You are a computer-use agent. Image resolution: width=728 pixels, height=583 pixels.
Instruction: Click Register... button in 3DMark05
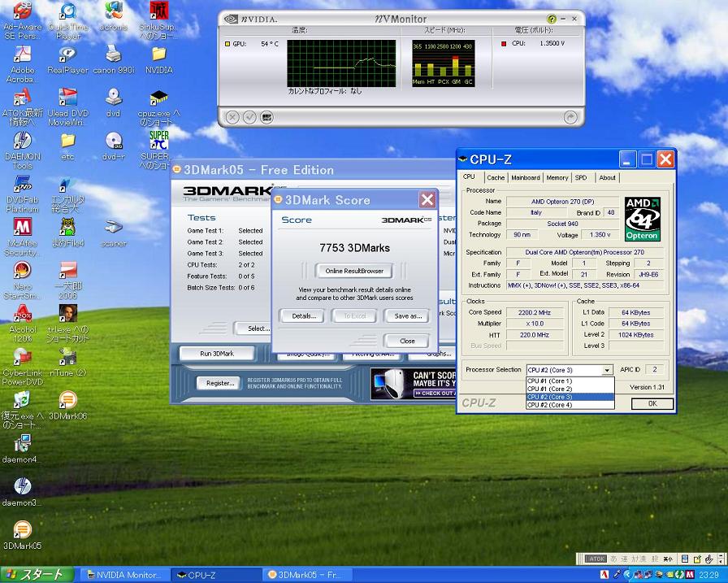[x=220, y=383]
